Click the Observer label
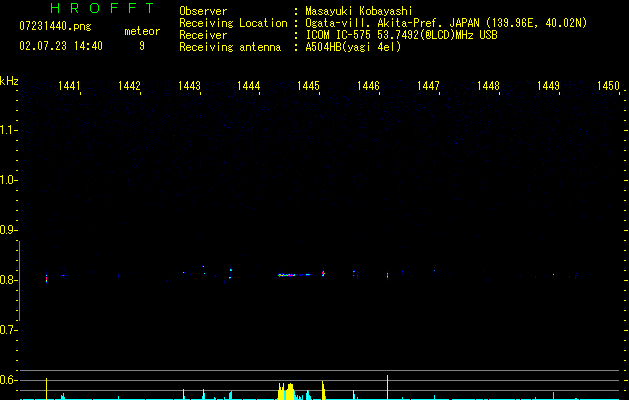Screen dimensions: 629x400 [x=203, y=11]
